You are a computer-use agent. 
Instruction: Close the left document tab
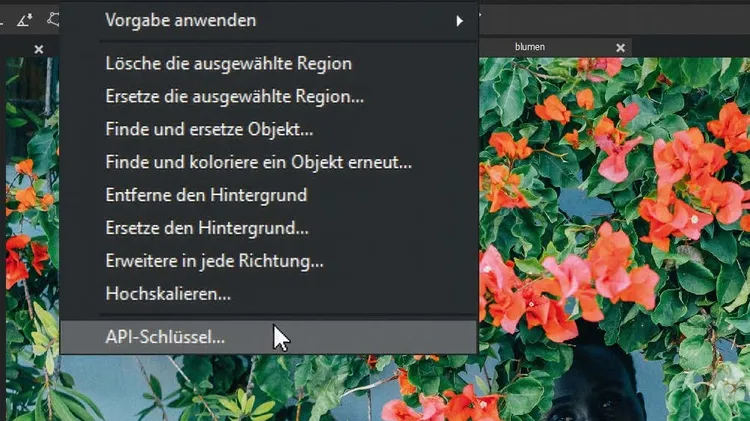pyautogui.click(x=39, y=49)
